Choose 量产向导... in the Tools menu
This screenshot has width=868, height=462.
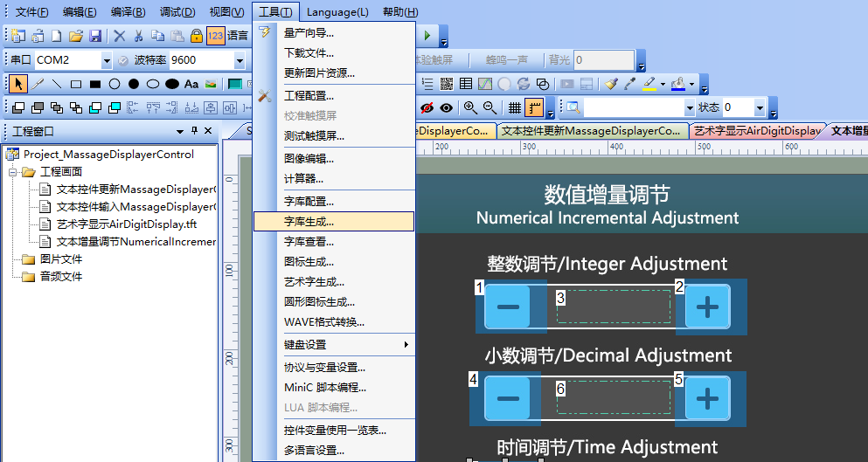coord(334,33)
